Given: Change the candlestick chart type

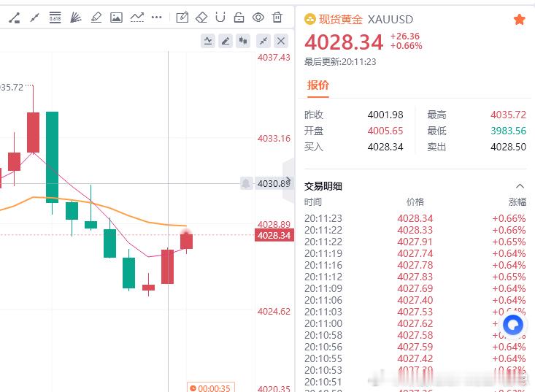Looking at the screenshot, I should pyautogui.click(x=243, y=41).
